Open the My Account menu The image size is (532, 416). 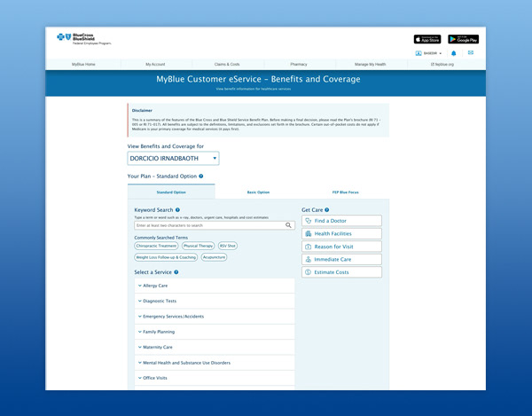(155, 64)
